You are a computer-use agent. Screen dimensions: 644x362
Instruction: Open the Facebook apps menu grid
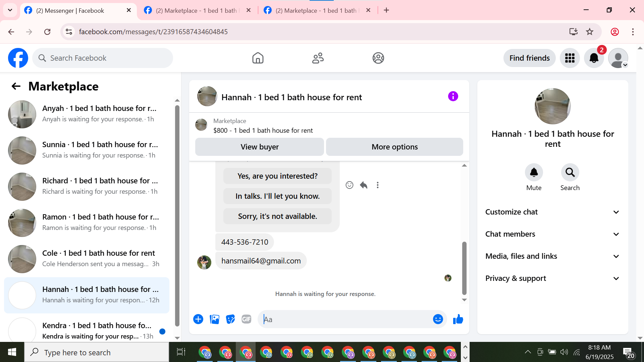point(570,58)
